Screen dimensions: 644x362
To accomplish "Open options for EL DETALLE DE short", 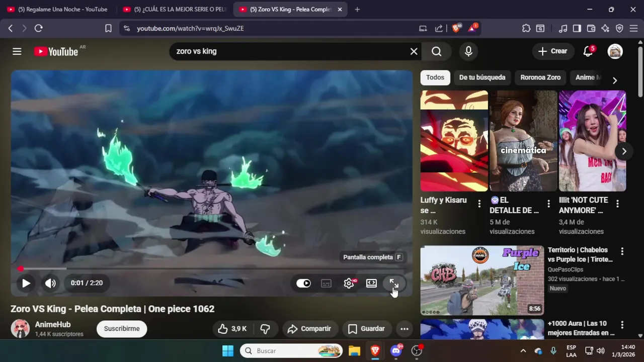I will 548,204.
